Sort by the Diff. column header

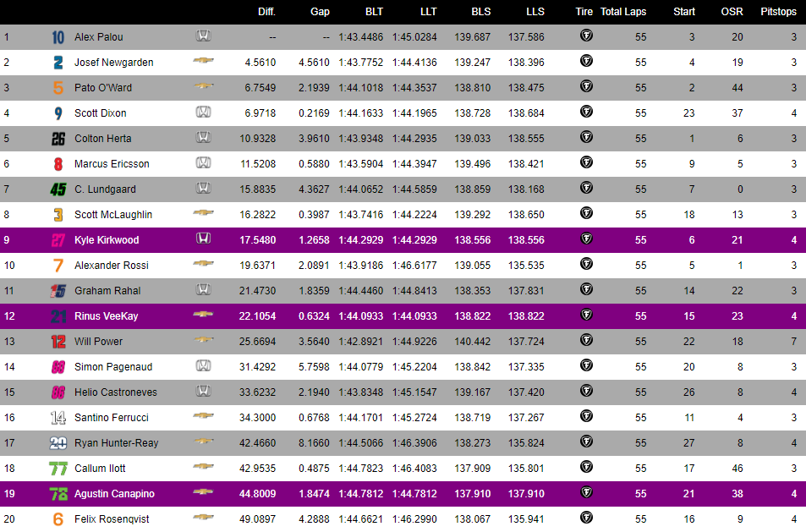(x=266, y=12)
